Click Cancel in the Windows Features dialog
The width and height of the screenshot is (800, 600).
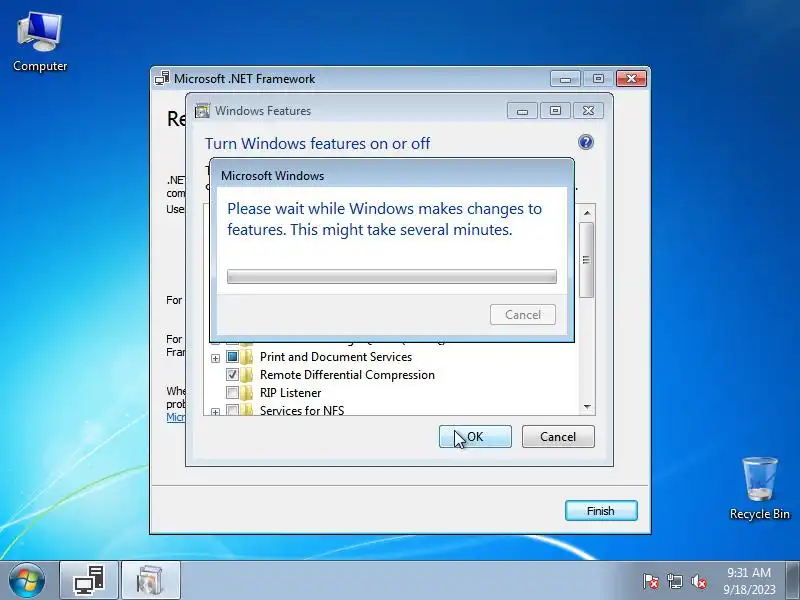tap(558, 437)
